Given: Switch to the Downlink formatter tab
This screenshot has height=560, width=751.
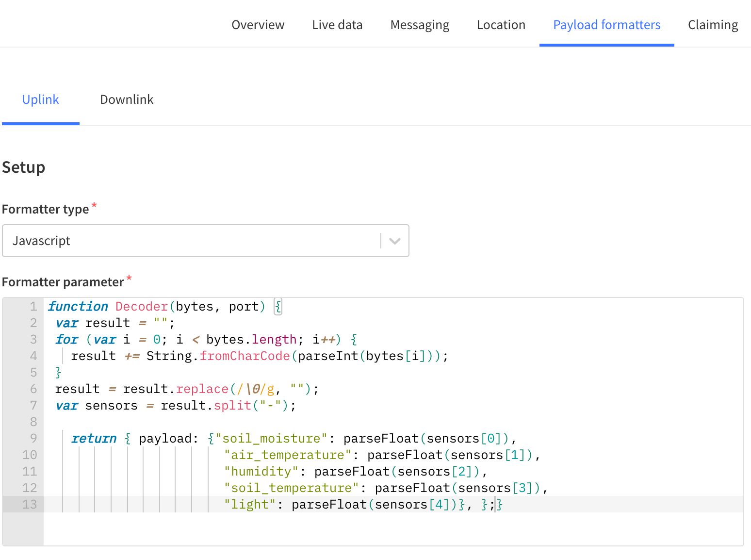Looking at the screenshot, I should click(127, 99).
